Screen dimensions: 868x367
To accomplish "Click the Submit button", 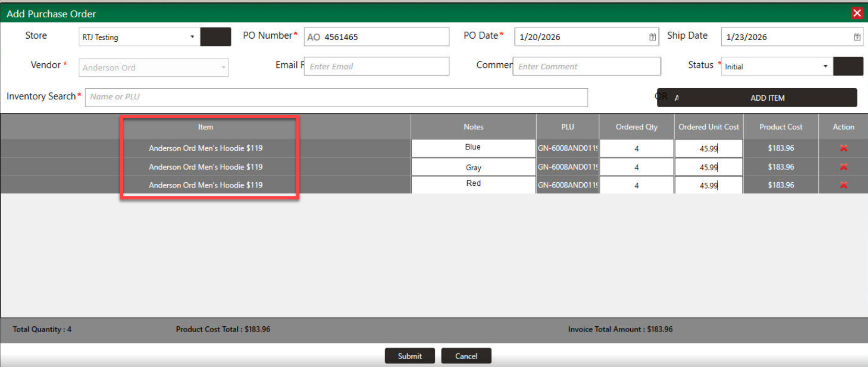I will [x=410, y=356].
